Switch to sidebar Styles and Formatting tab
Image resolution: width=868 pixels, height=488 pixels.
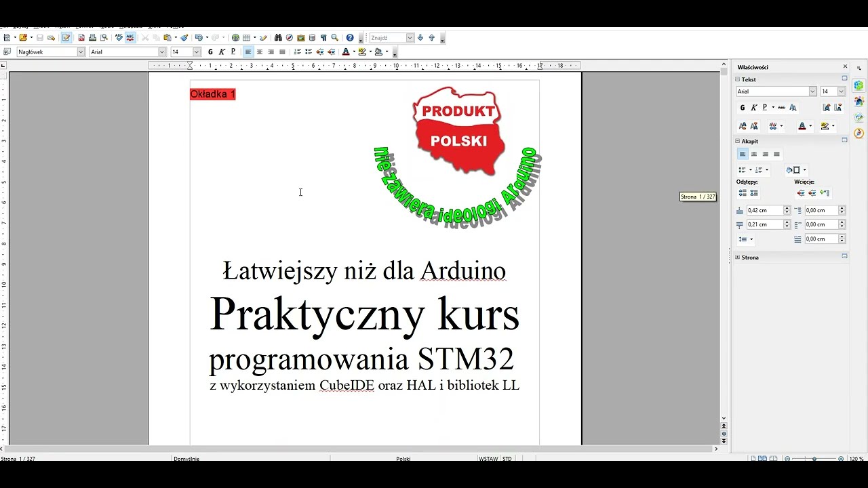click(x=859, y=101)
